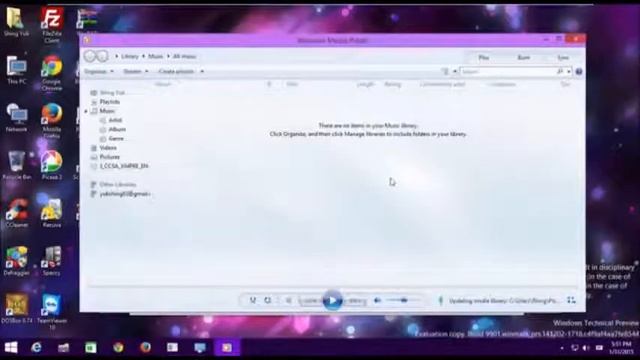Open the Organize dropdown menu
Image resolution: width=640 pixels, height=360 pixels.
[x=98, y=71]
